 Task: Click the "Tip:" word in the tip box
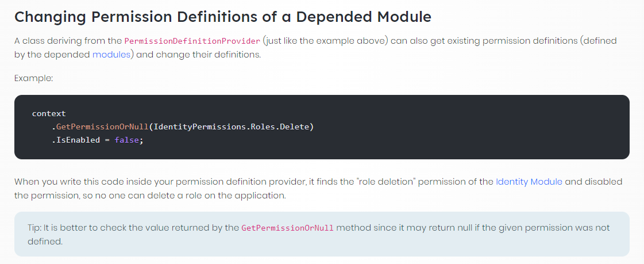pyautogui.click(x=34, y=228)
